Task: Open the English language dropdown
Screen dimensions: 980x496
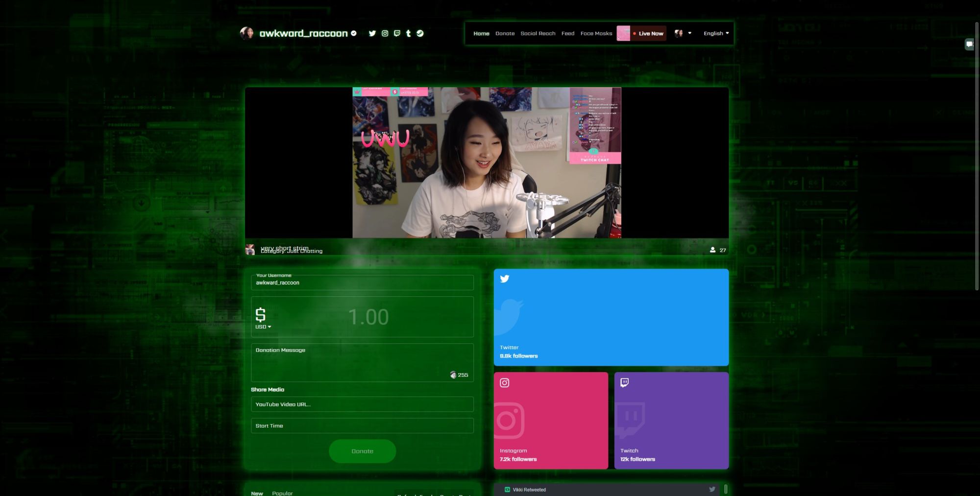Action: (x=716, y=33)
